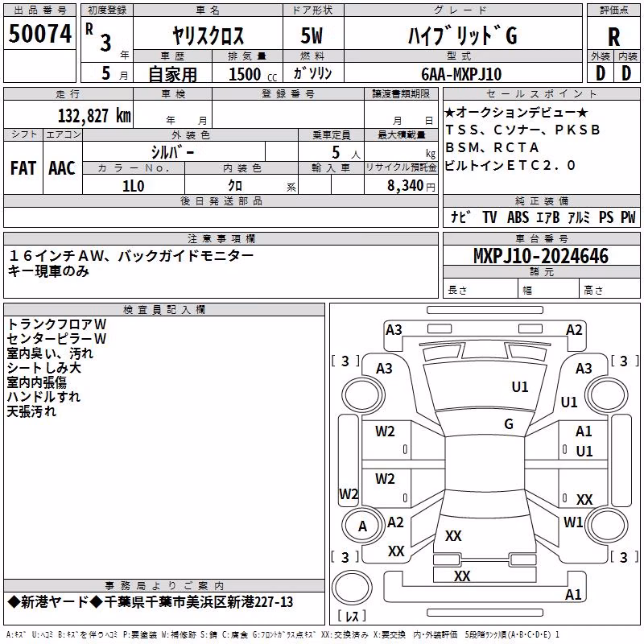Click inspector note 天張汚れ
The width and height of the screenshot is (644, 644).
coord(31,411)
